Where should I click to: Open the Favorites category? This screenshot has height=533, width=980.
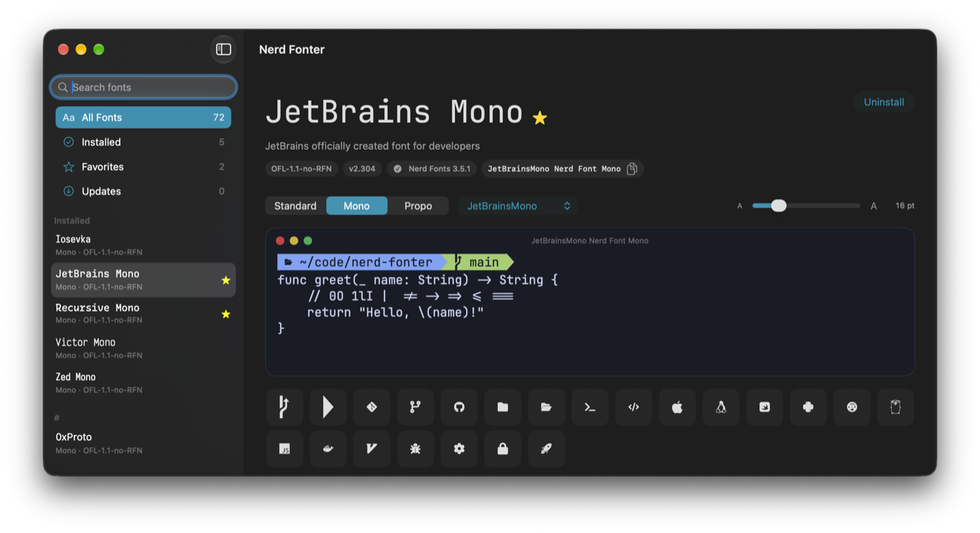coord(143,167)
